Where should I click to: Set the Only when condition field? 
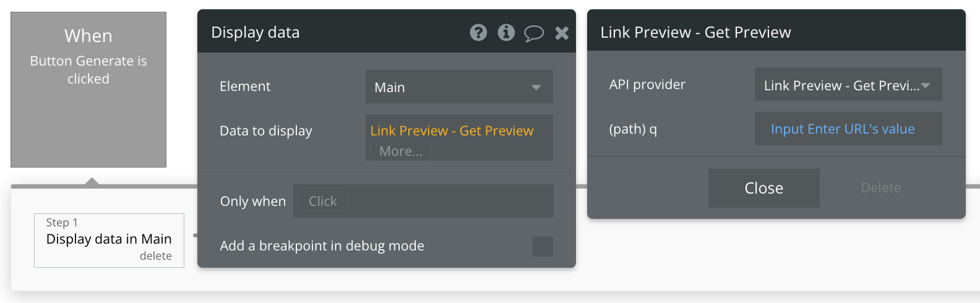tap(423, 201)
